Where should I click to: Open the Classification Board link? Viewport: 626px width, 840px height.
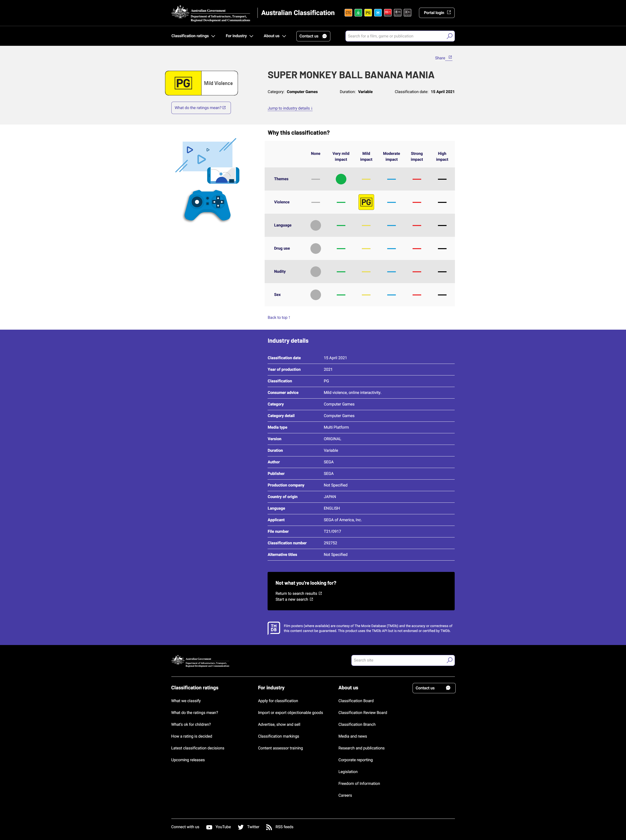tap(356, 701)
